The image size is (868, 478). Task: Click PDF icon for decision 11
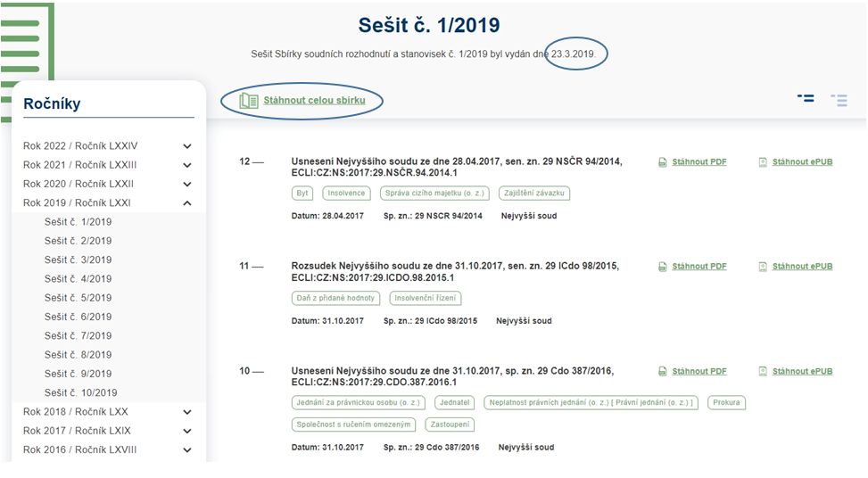point(662,267)
